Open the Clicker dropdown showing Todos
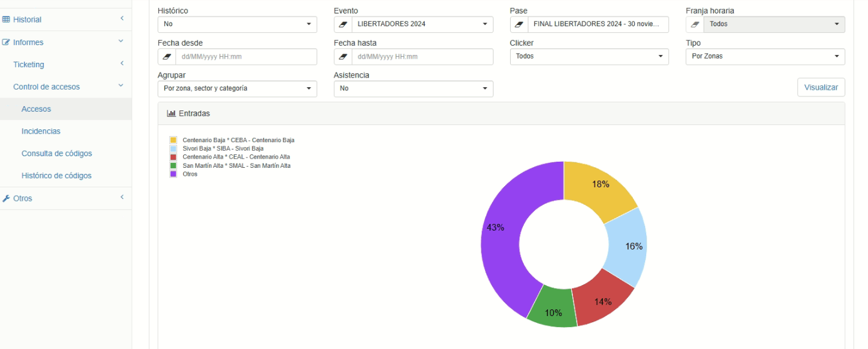868x349 pixels. [589, 57]
